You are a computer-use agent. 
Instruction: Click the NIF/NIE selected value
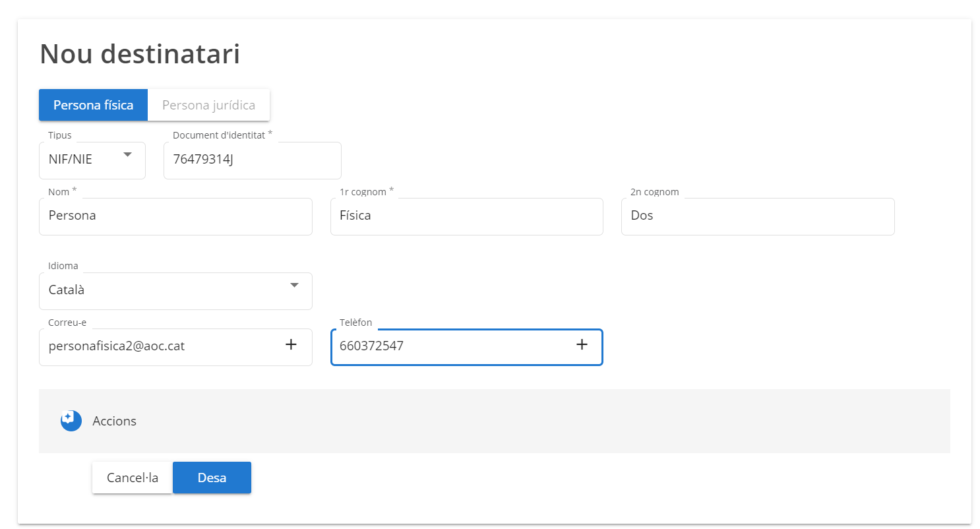[x=71, y=159]
